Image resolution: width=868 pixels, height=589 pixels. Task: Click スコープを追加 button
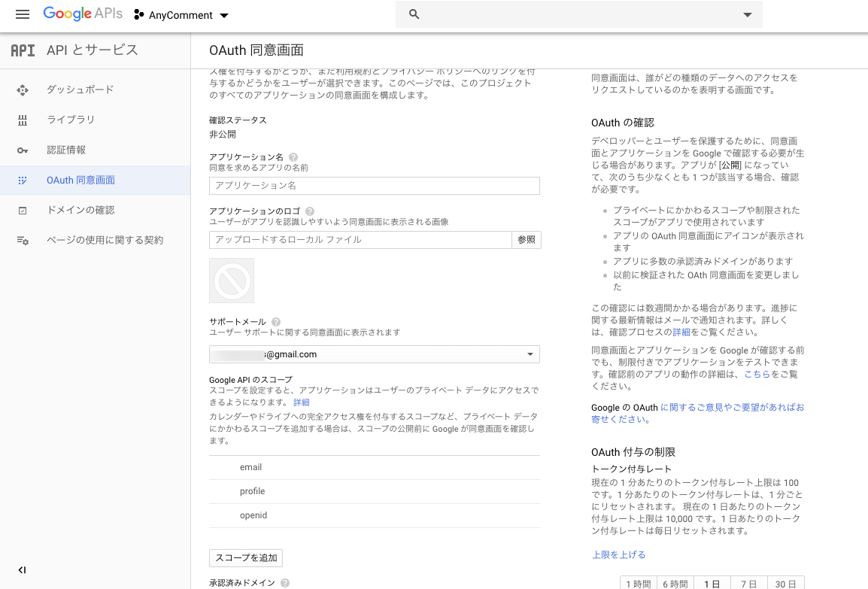pos(246,558)
